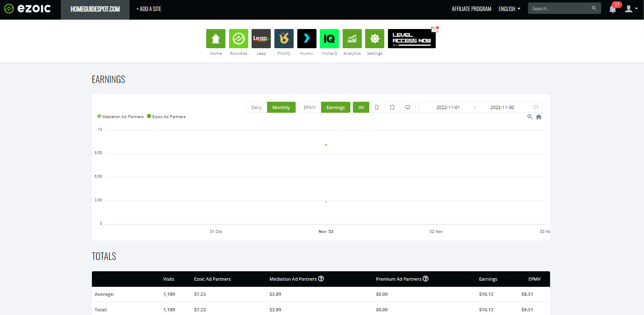This screenshot has width=644, height=315.
Task: Click the end date 2022-11-30 field
Action: tap(502, 107)
